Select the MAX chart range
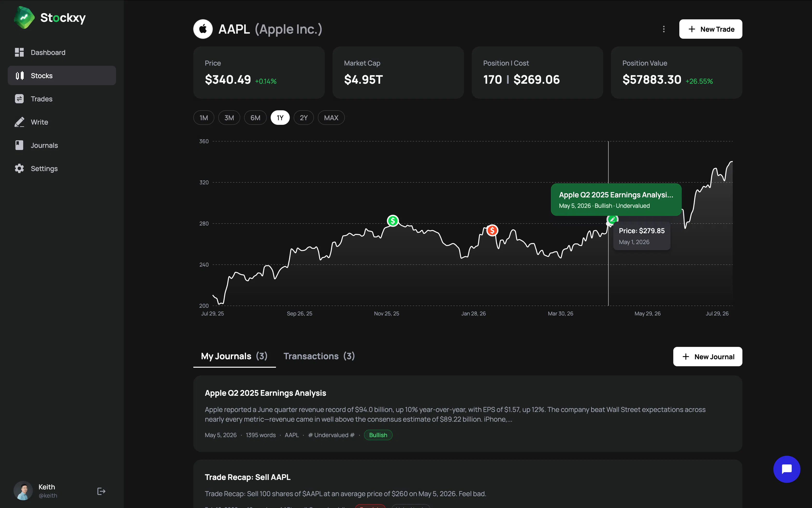This screenshot has height=508, width=812. tap(331, 118)
